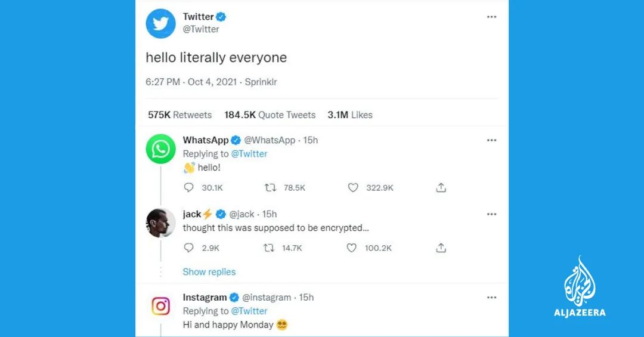This screenshot has height=337, width=644.
Task: Open the Instagram logo avatar
Action: (x=160, y=306)
